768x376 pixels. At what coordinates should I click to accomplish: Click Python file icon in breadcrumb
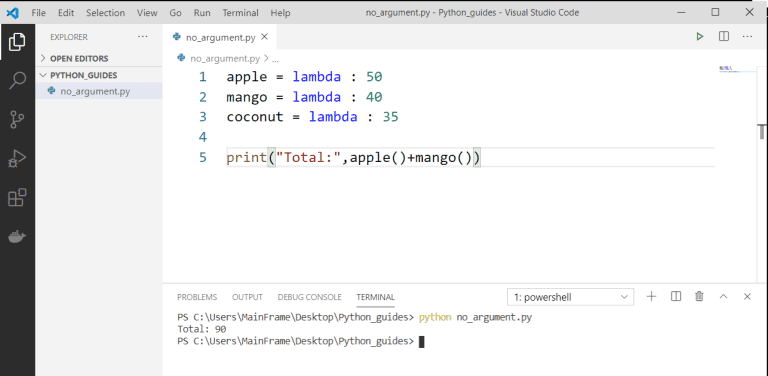click(x=182, y=58)
